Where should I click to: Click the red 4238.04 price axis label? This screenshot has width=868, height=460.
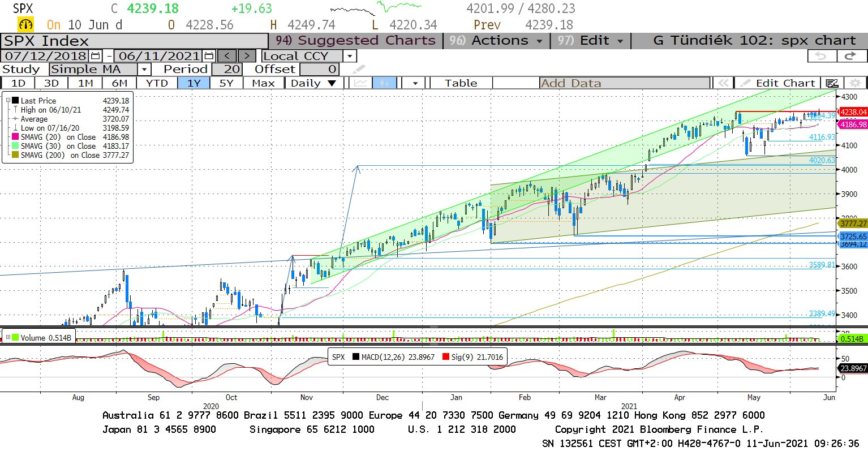(x=853, y=112)
